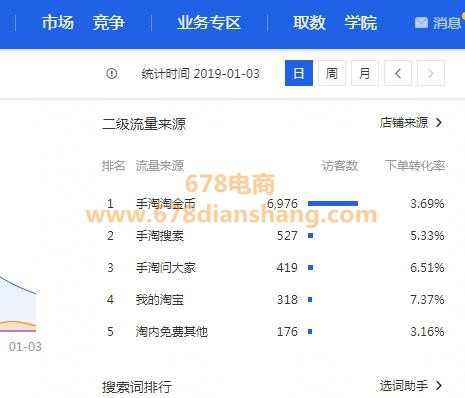Screen dimensions: 465x398
Task: Click the 淘内免费其他 traffic source row
Action: coord(273,331)
